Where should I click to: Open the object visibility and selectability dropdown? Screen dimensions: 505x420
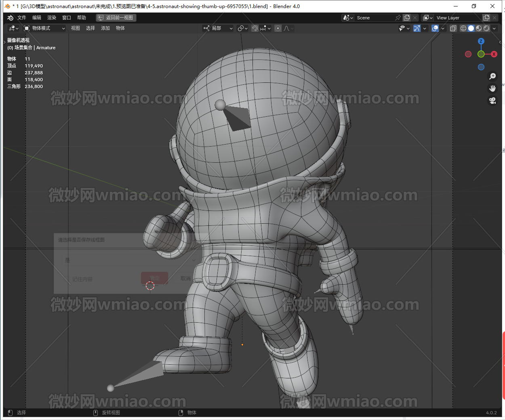(x=404, y=28)
